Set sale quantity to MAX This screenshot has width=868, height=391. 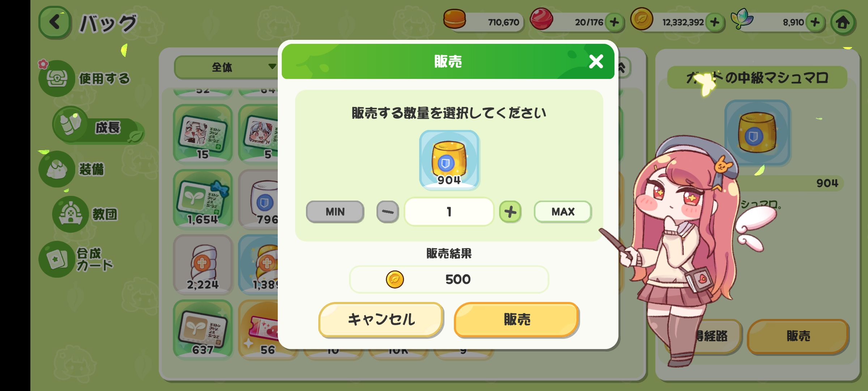click(x=563, y=212)
